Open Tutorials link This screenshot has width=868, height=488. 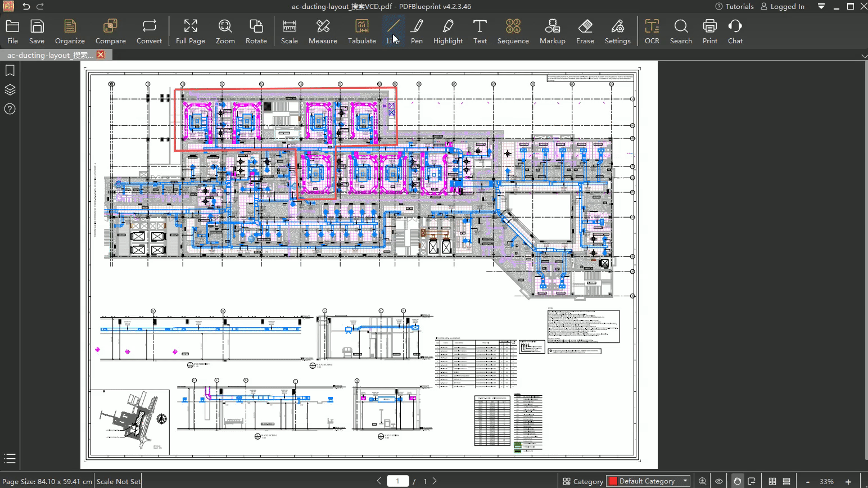734,7
